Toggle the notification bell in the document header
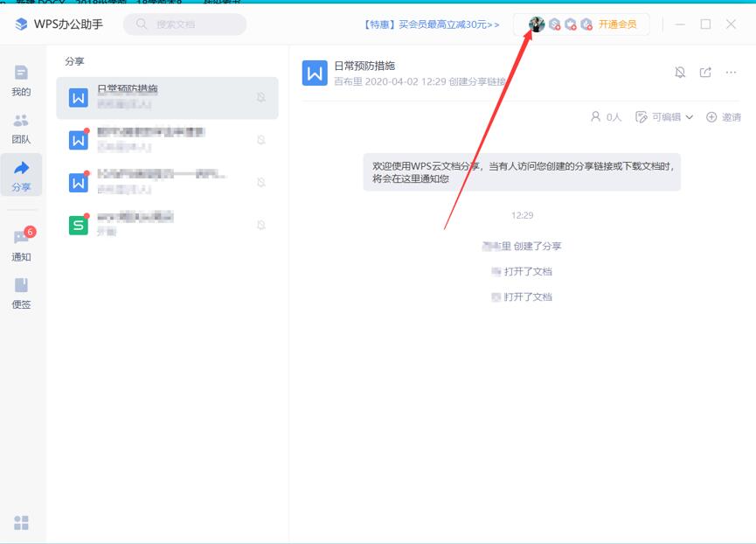Screen dimensions: 756x544 point(680,73)
